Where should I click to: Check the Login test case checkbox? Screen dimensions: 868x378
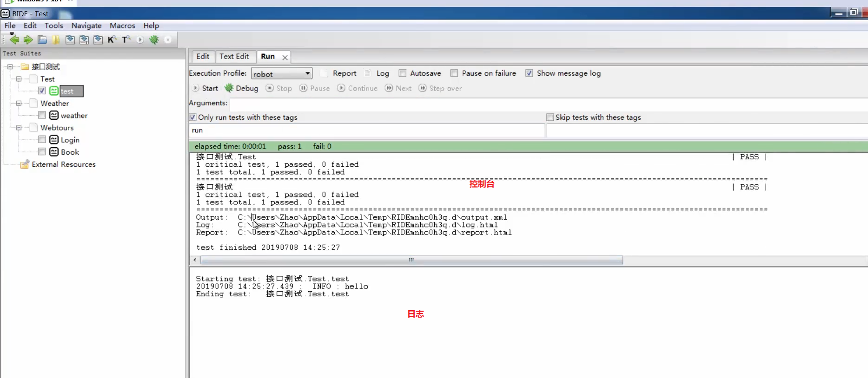point(42,139)
